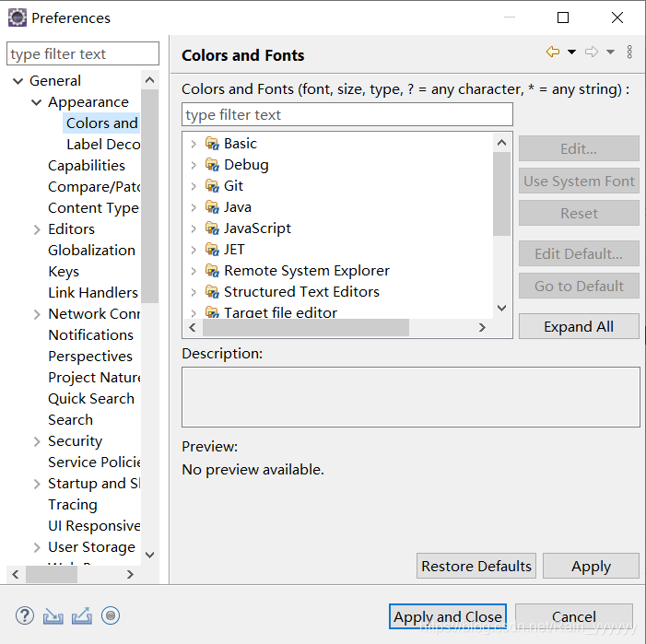Open the three-dot view menu
The width and height of the screenshot is (646, 644).
[629, 52]
